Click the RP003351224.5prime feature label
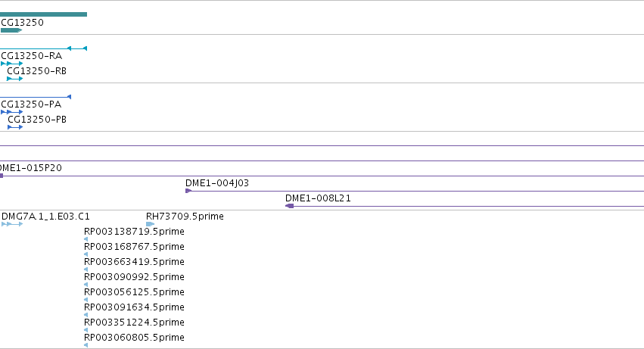The width and height of the screenshot is (644, 349). click(x=134, y=323)
